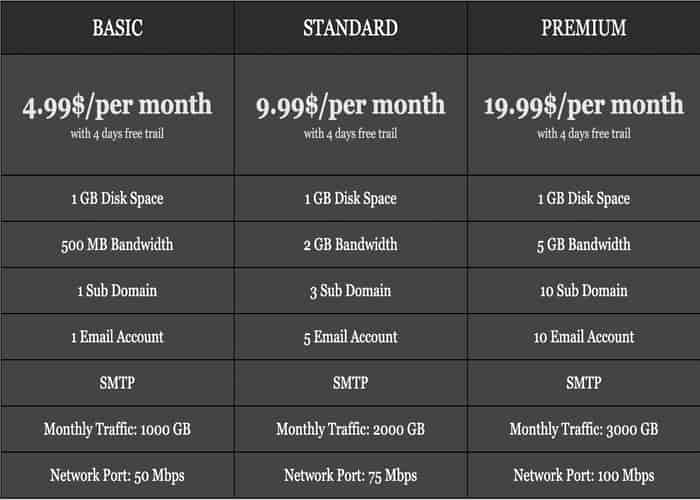Click the free trail note under 19.99$
The width and height of the screenshot is (700, 500).
[x=584, y=133]
